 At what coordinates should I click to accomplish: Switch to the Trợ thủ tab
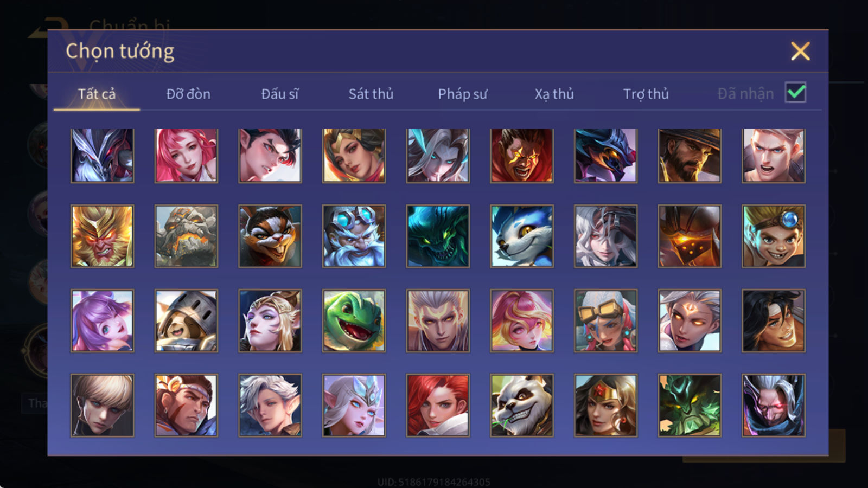pyautogui.click(x=646, y=94)
